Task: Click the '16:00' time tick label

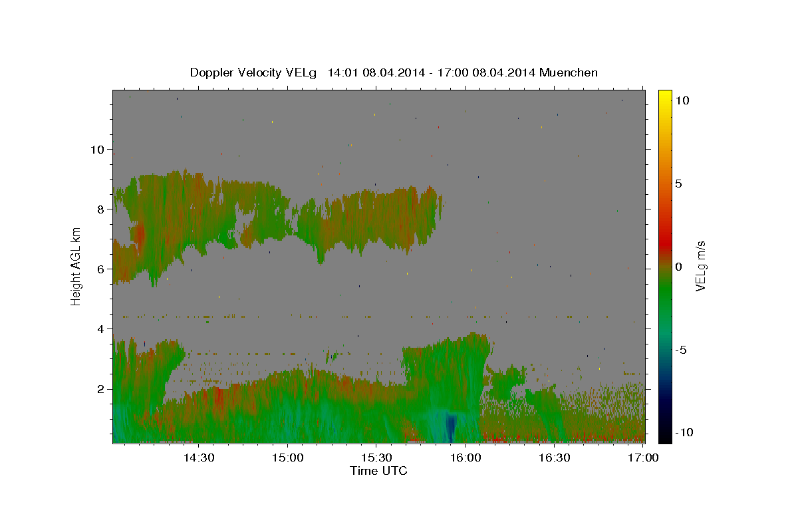Action: [x=465, y=458]
